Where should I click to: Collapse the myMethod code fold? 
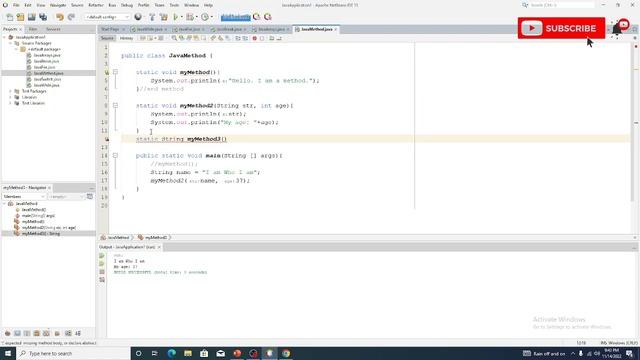click(116, 72)
